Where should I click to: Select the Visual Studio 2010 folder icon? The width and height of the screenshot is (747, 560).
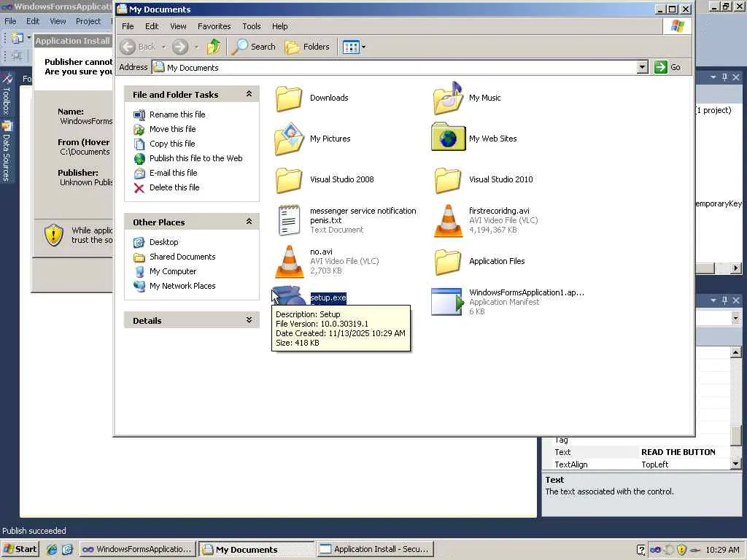(448, 180)
